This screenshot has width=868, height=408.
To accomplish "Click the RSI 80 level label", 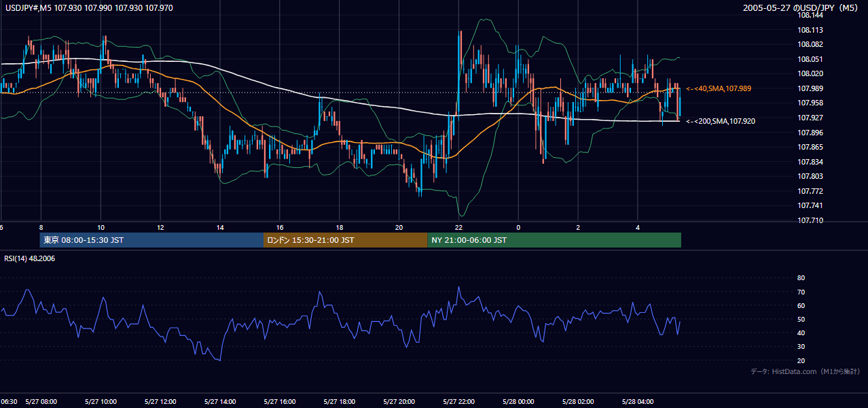I will click(x=801, y=278).
